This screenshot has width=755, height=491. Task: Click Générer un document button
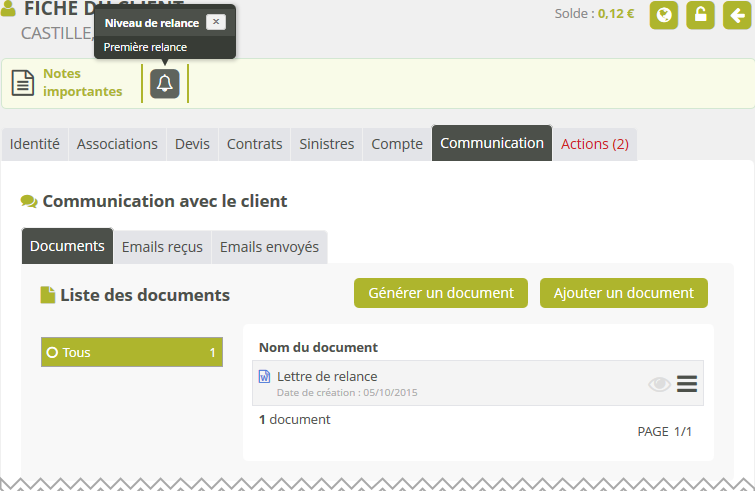pyautogui.click(x=441, y=293)
